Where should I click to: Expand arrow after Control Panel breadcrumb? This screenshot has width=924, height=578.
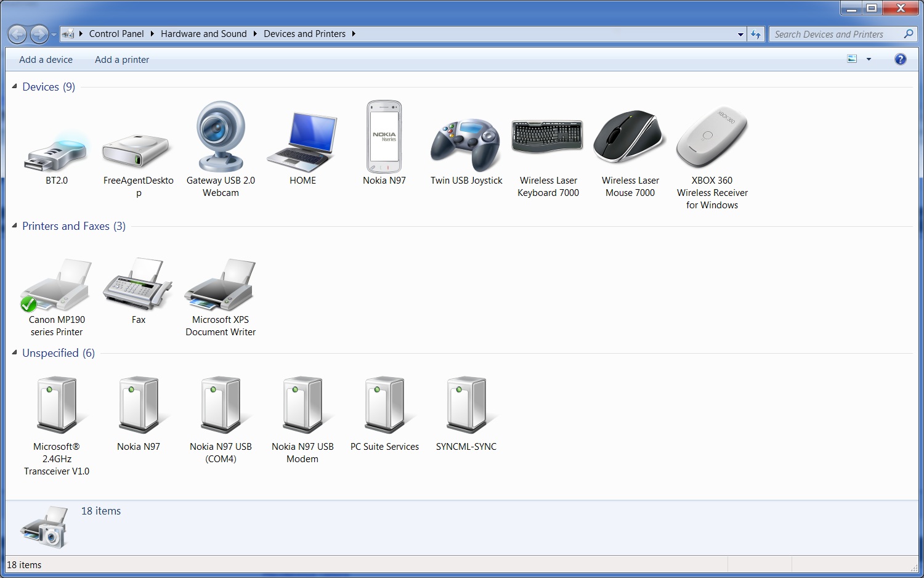click(152, 34)
